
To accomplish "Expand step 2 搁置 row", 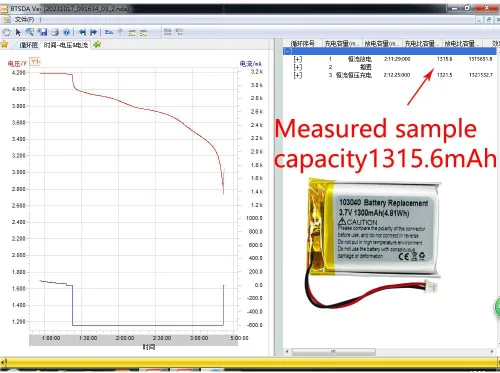I will 298,67.
